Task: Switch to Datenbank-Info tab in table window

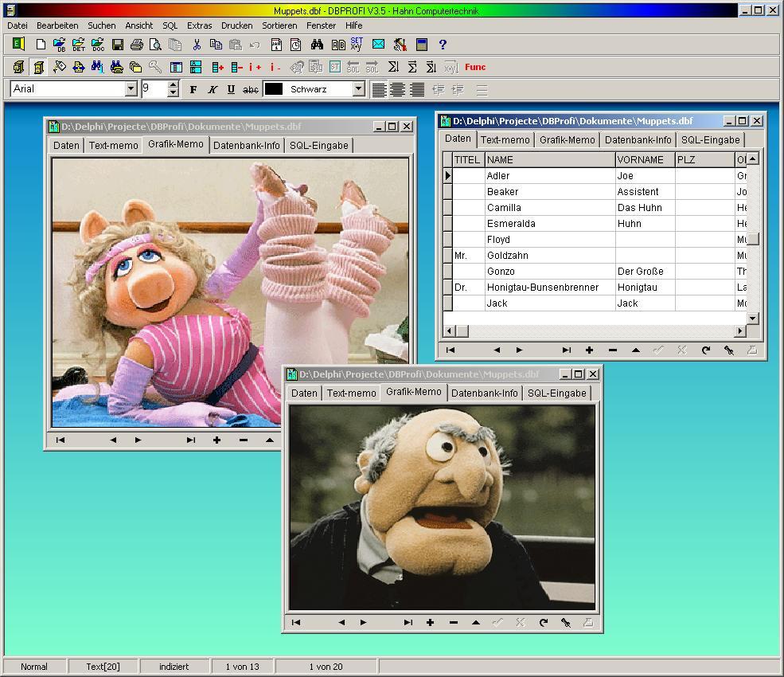Action: click(638, 140)
